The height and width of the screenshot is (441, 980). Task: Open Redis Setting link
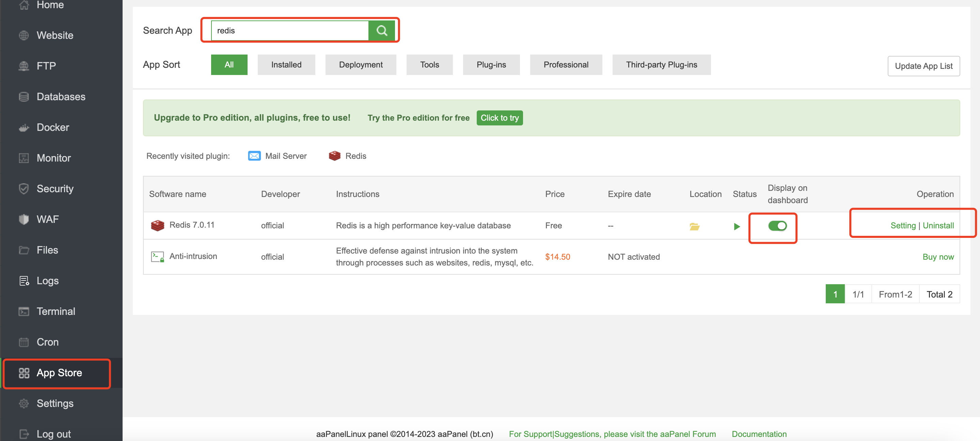pos(903,226)
